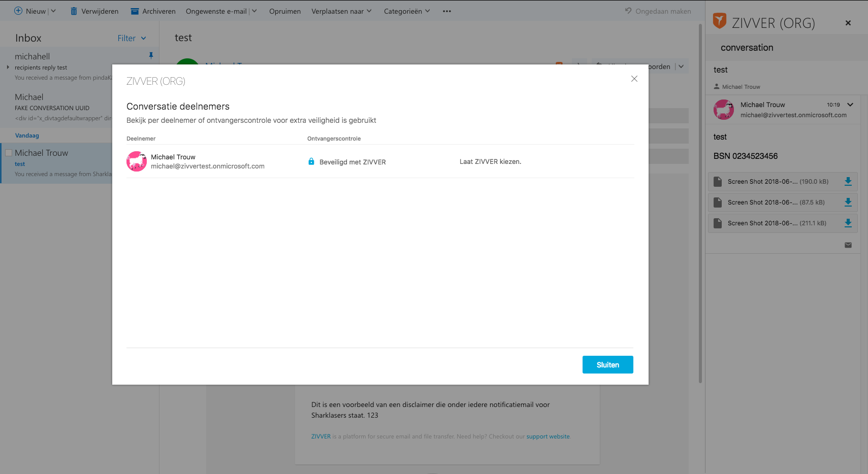Select Michael Trouw test message in inbox
Image resolution: width=868 pixels, height=474 pixels.
click(56, 163)
